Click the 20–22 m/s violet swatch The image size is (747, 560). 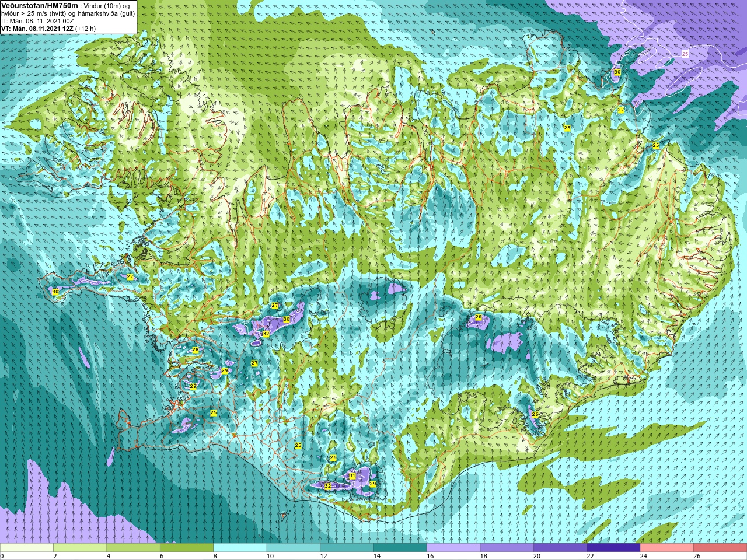coord(560,548)
